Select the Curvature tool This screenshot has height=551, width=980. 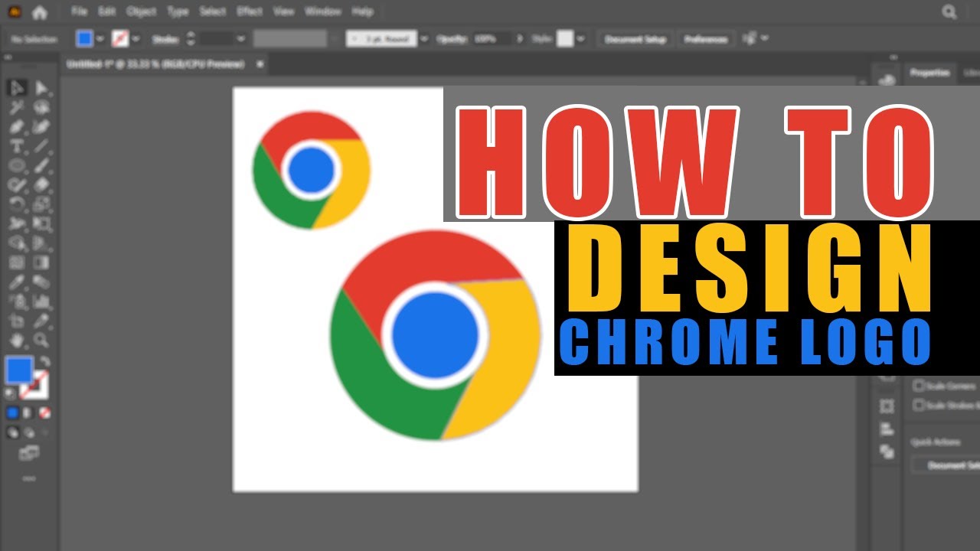[x=41, y=127]
